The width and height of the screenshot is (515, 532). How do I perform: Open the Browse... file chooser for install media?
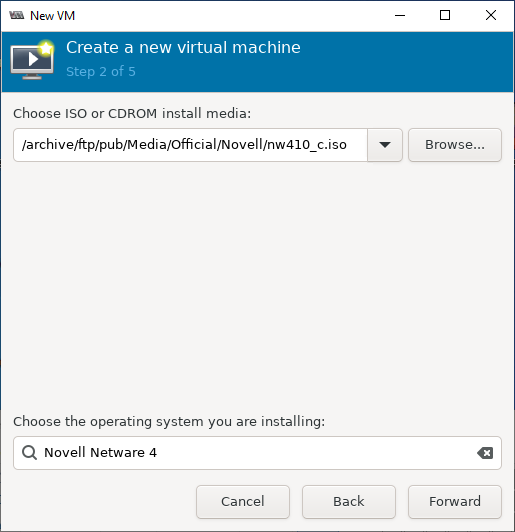pos(455,145)
